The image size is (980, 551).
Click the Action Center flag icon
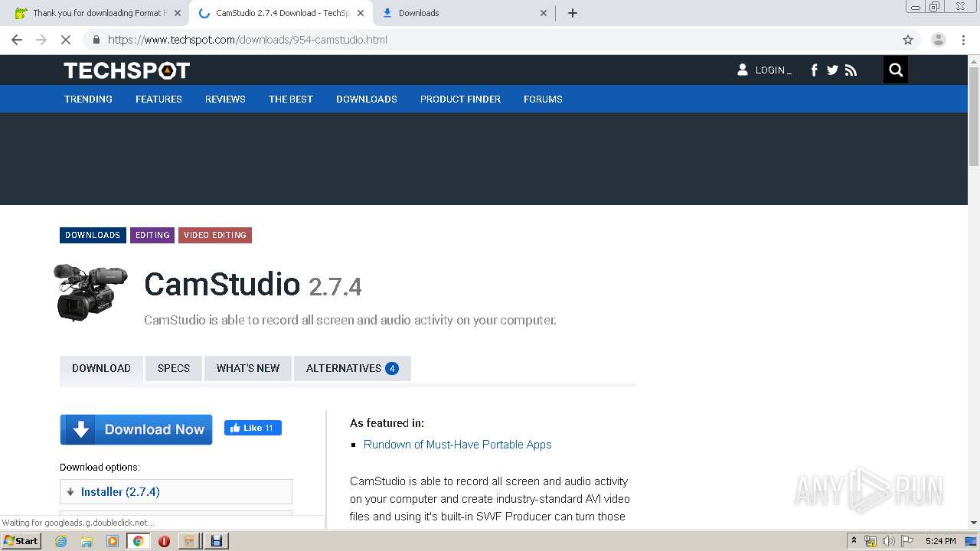point(906,541)
